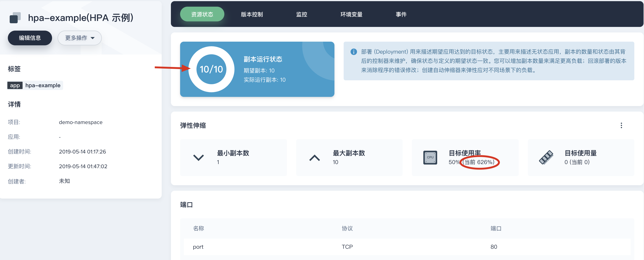The height and width of the screenshot is (260, 644).
Task: Click the 标签 section heading
Action: coord(14,69)
